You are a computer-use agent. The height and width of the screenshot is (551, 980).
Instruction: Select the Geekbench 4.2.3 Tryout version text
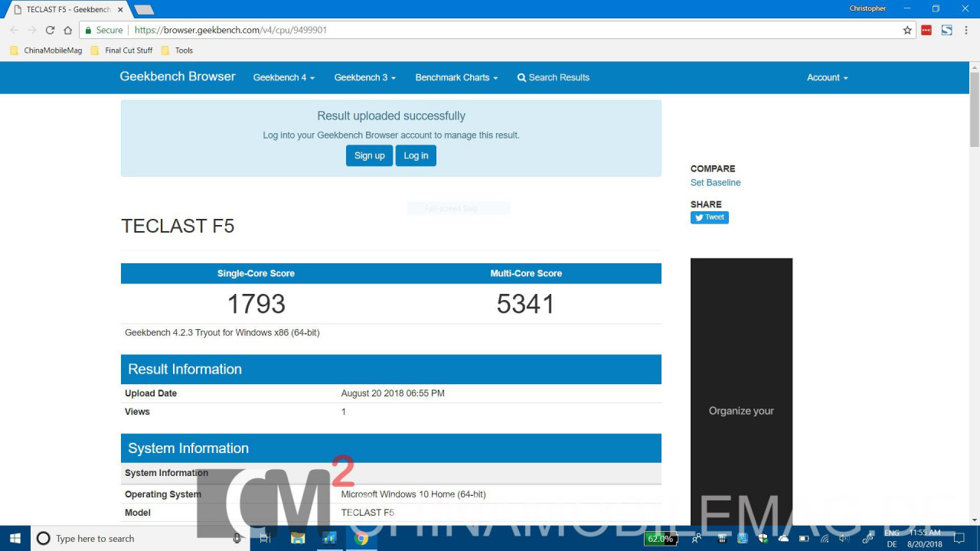click(x=222, y=333)
